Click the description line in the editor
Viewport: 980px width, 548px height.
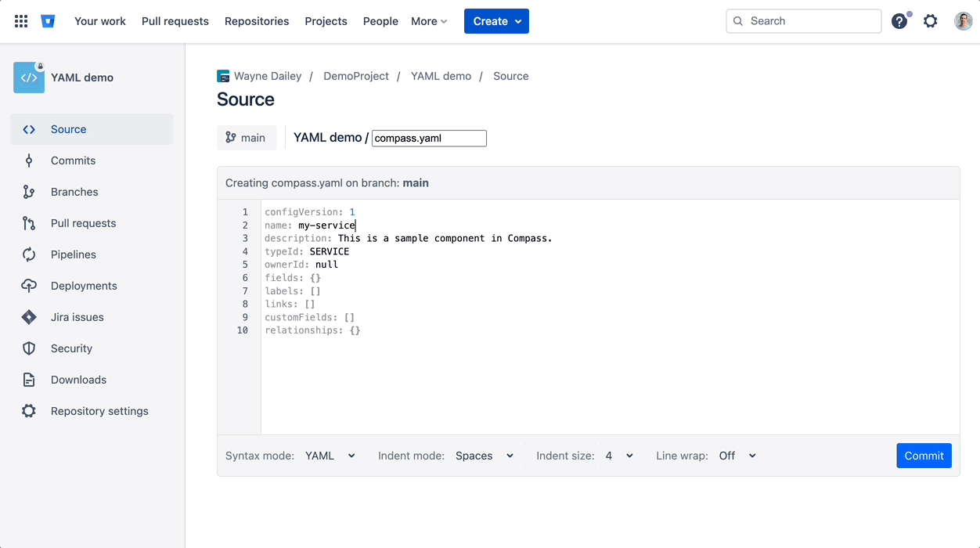(x=409, y=238)
